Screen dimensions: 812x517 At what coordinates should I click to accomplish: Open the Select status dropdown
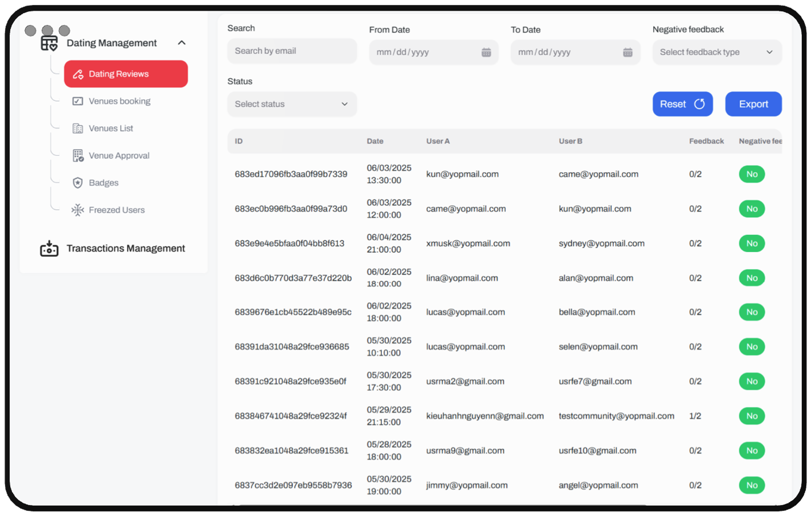pos(292,104)
